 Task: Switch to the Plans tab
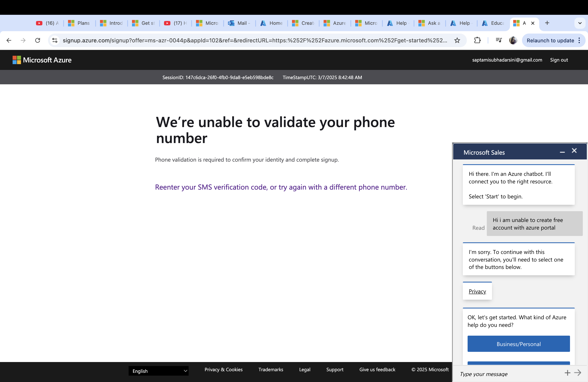point(79,23)
